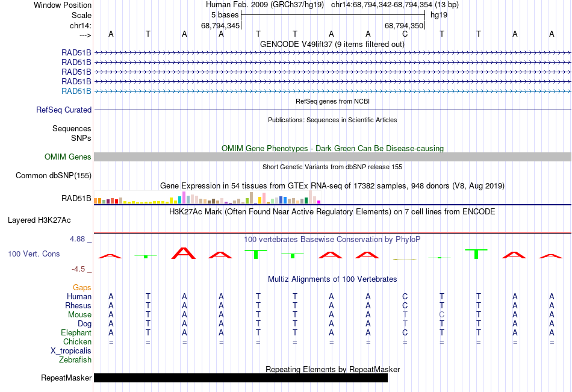Click the Window Position track label
Image resolution: width=572 pixels, height=392 pixels.
63,5
